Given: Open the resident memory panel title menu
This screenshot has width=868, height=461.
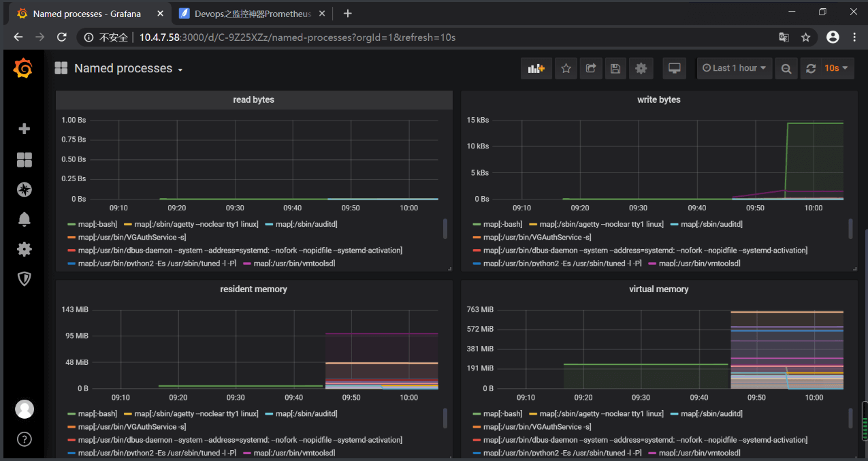Looking at the screenshot, I should coord(253,289).
